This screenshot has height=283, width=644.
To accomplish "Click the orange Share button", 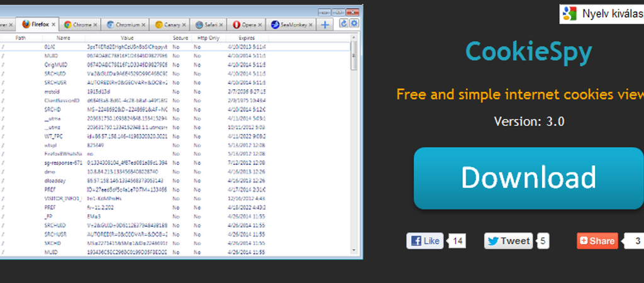I will [597, 241].
